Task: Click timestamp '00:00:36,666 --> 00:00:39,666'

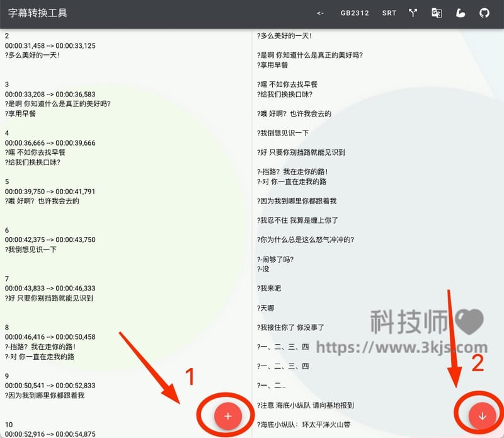Action: point(50,143)
